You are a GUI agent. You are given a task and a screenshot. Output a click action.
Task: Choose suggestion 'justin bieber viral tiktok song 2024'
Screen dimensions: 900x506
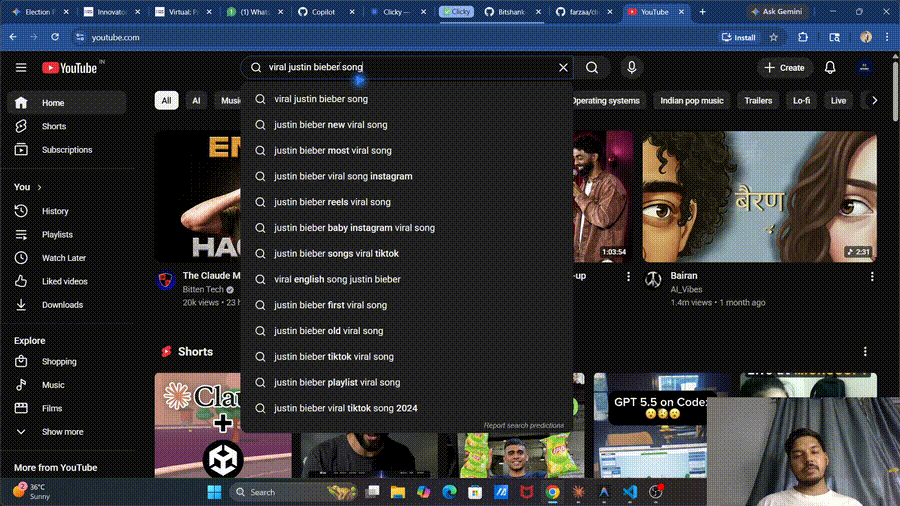[x=406, y=408]
